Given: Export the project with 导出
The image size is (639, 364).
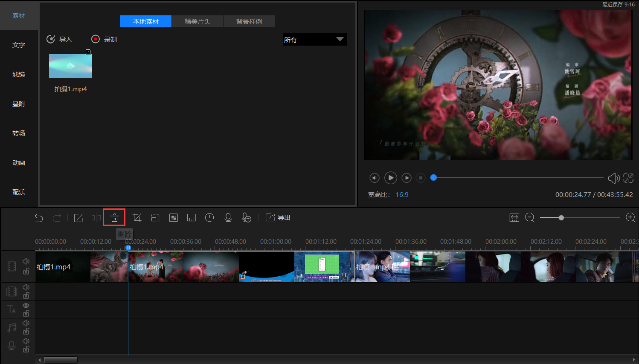Looking at the screenshot, I should [x=278, y=218].
